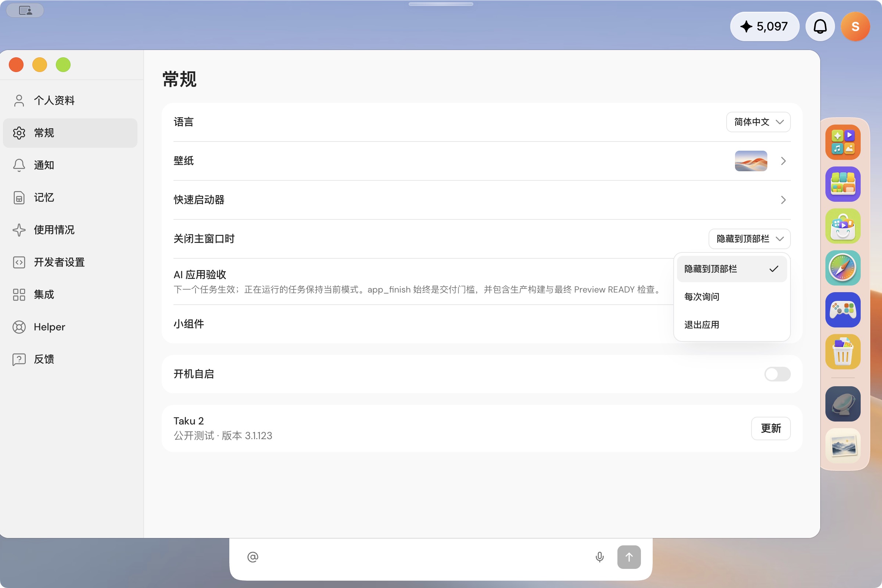
Task: Open the colorful widgets grid dock icon
Action: point(843,184)
